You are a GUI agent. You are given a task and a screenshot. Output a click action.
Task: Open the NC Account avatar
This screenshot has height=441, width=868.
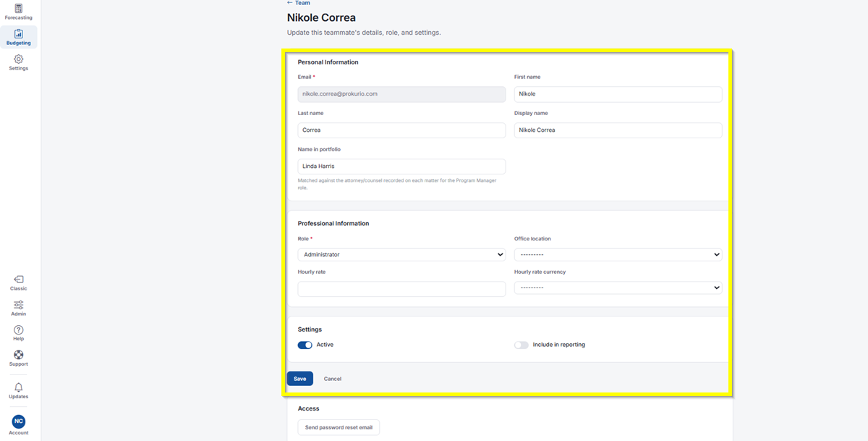tap(18, 421)
